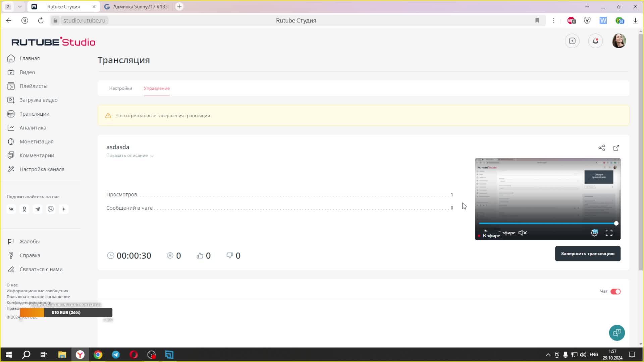Switch to the Настройки tab
The width and height of the screenshot is (644, 362).
tap(120, 88)
